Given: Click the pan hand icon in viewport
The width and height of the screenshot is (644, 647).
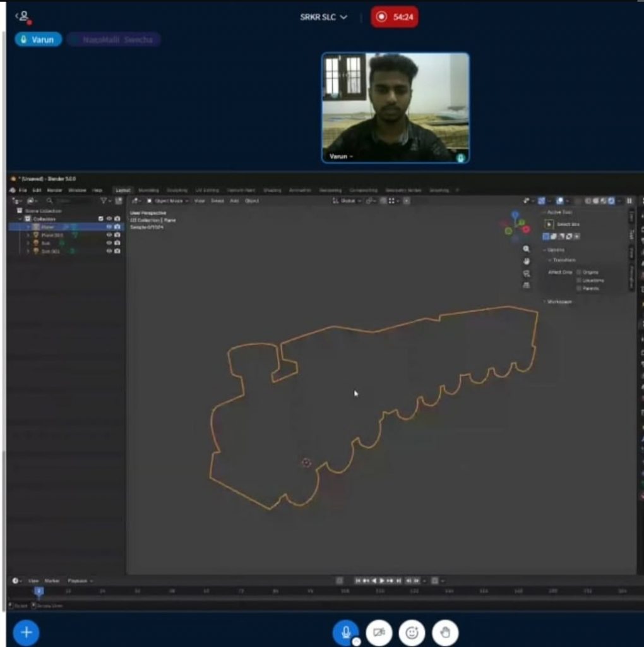Looking at the screenshot, I should point(527,262).
